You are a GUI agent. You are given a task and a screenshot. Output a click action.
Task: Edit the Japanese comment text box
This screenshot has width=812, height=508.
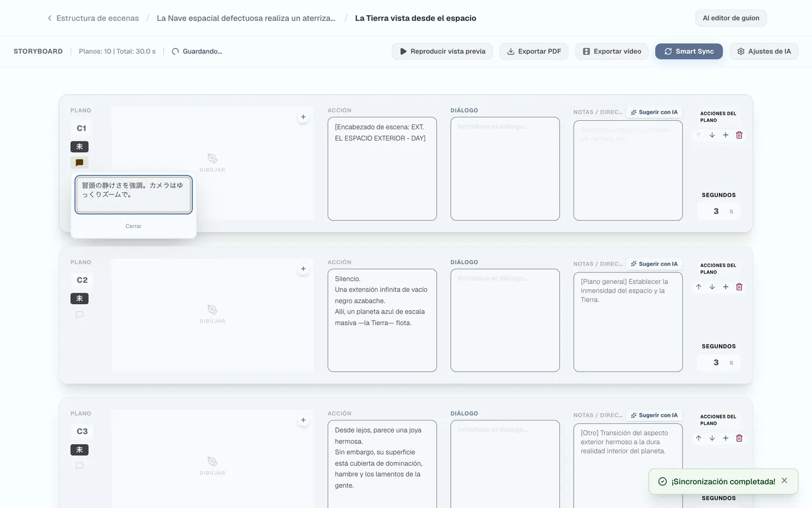pos(133,194)
